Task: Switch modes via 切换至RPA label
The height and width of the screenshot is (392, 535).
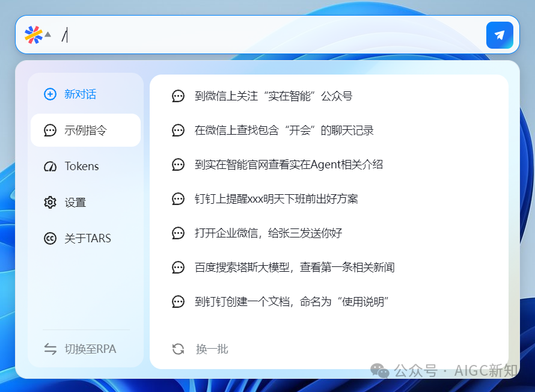Action: click(x=90, y=349)
